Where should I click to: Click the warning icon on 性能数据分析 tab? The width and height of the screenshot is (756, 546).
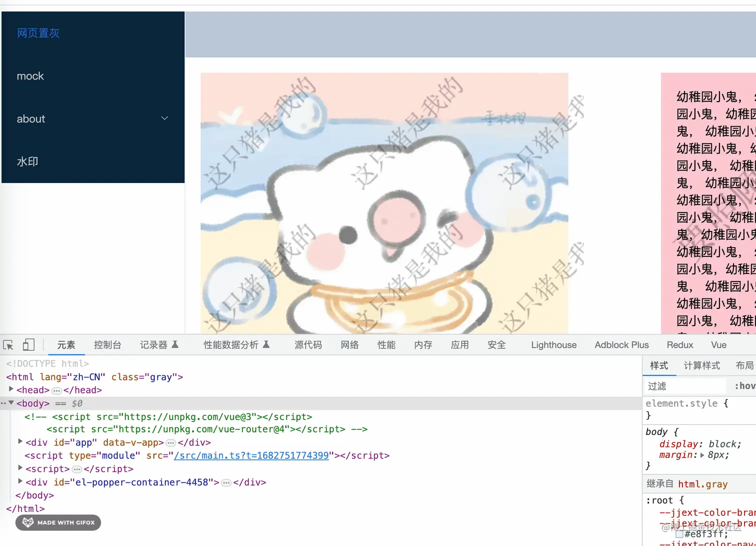[266, 344]
